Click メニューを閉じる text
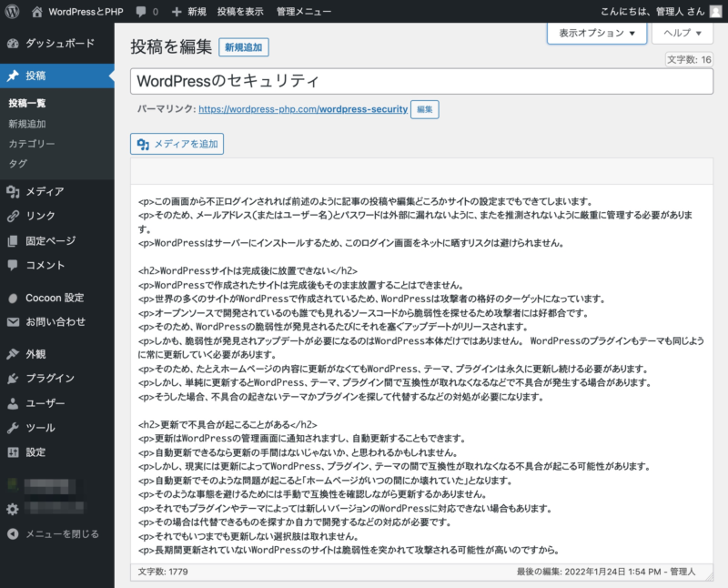Screen dimensions: 728x588 62,534
